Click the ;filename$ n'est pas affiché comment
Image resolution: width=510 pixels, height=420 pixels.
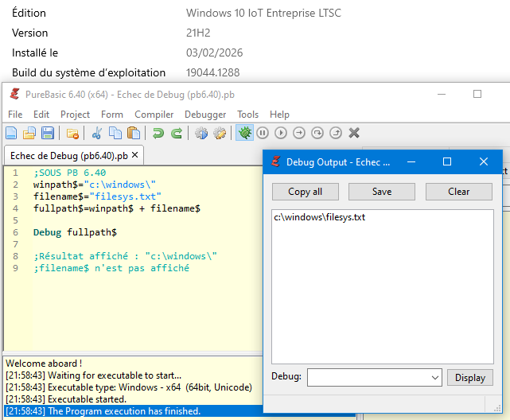(x=111, y=268)
